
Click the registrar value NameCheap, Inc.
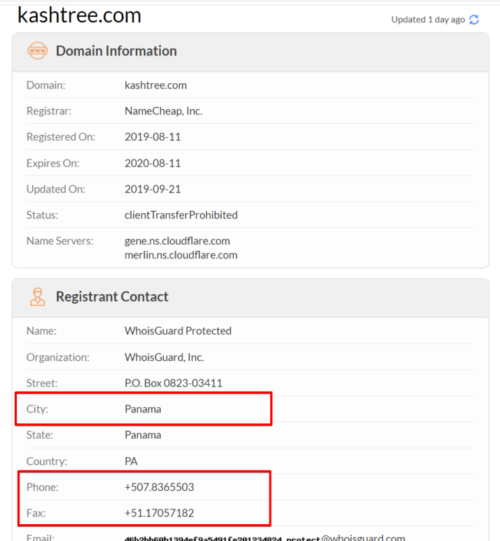pos(163,111)
